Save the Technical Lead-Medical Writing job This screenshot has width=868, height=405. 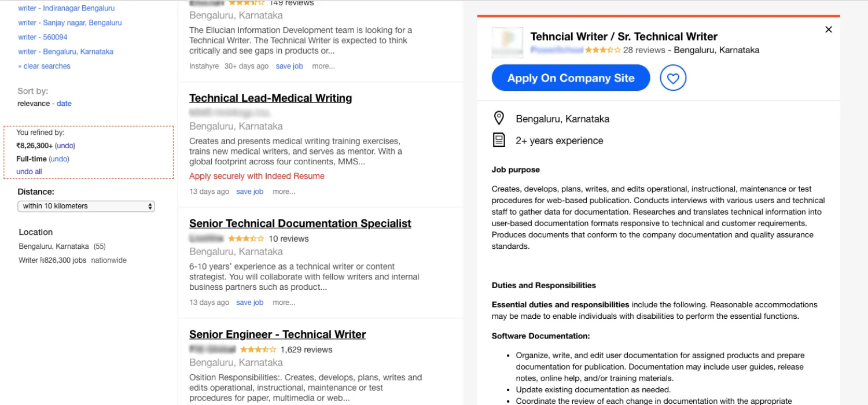249,192
